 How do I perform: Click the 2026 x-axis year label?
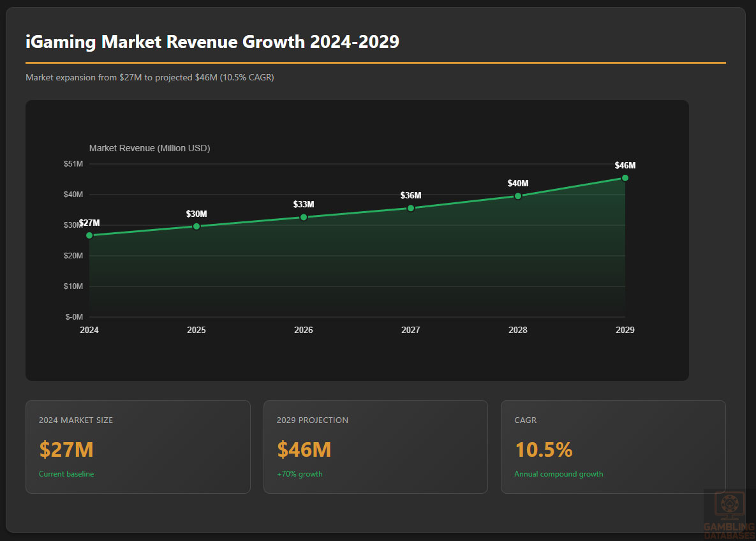(304, 330)
